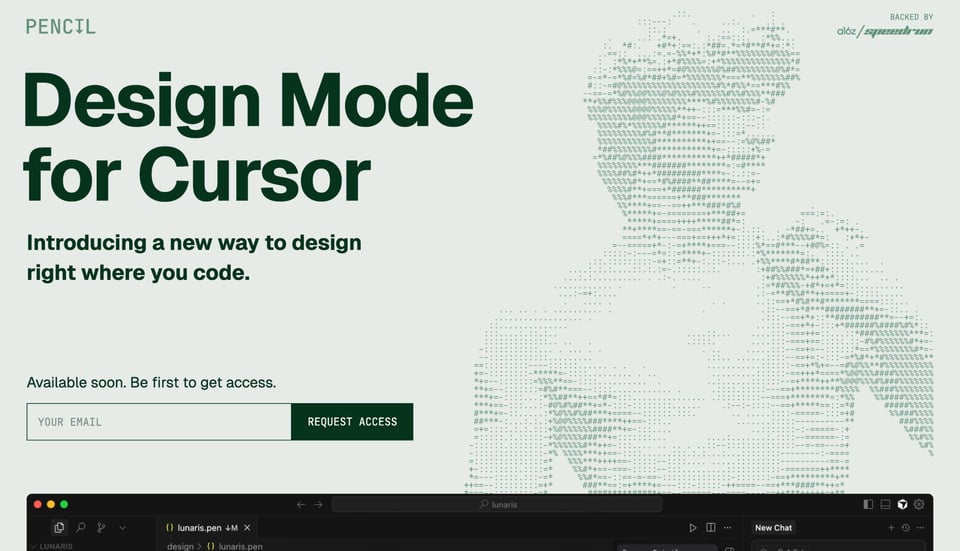Click the yellow minimize dot

[51, 504]
